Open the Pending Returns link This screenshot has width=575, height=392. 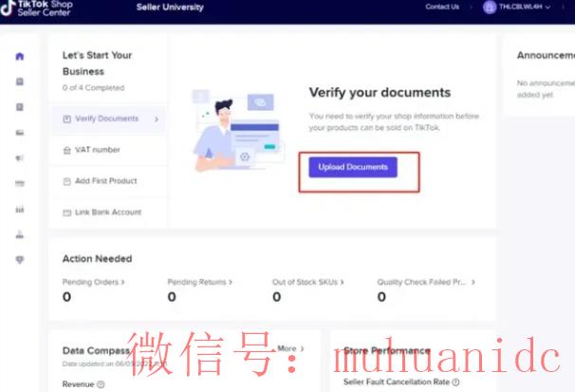199,282
